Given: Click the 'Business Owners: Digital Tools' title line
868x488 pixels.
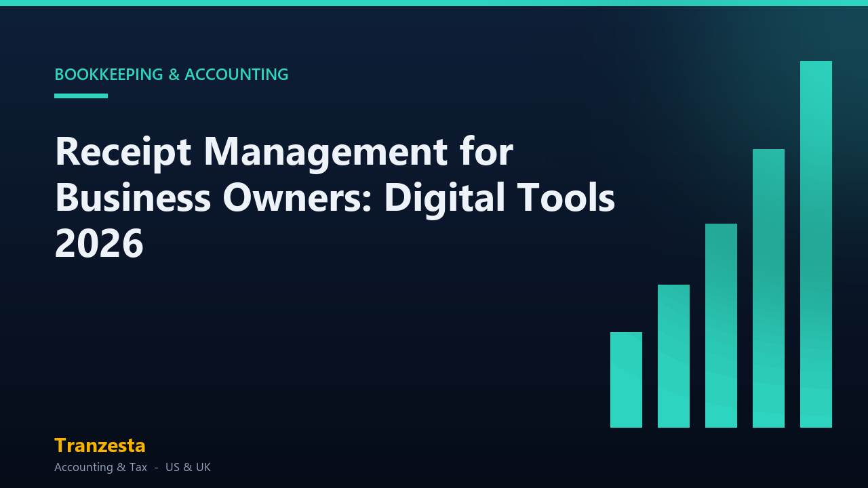Looking at the screenshot, I should tap(335, 198).
